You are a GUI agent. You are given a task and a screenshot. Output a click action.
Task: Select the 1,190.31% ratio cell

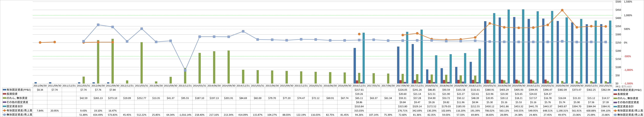(562, 111)
